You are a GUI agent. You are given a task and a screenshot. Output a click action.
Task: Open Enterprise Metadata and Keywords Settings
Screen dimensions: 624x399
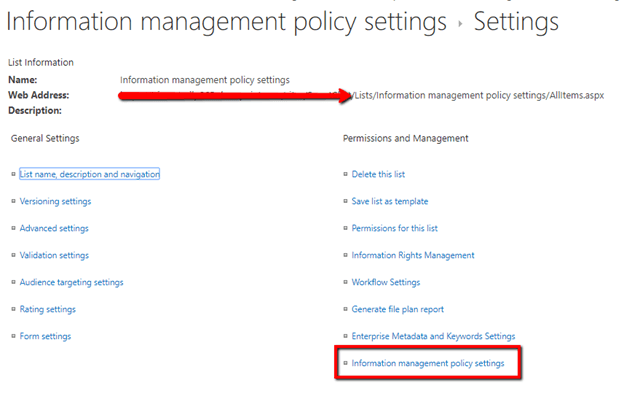point(433,337)
